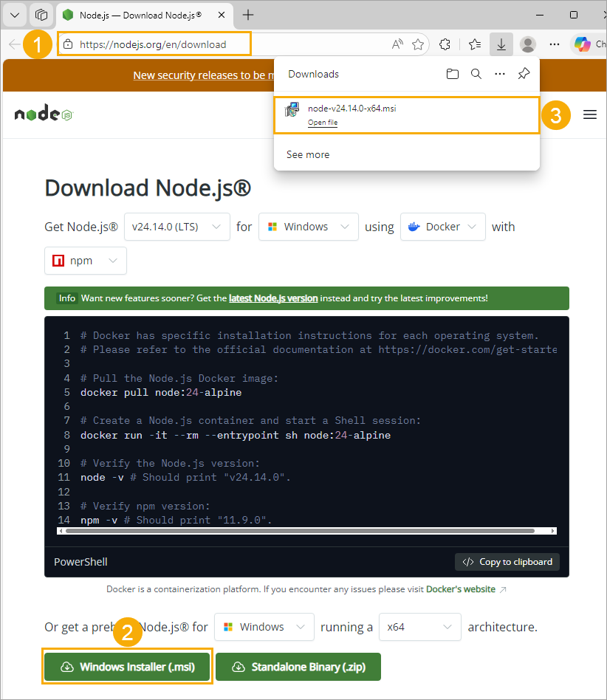Click the 'npm -v' code line
607x700 pixels.
point(176,520)
